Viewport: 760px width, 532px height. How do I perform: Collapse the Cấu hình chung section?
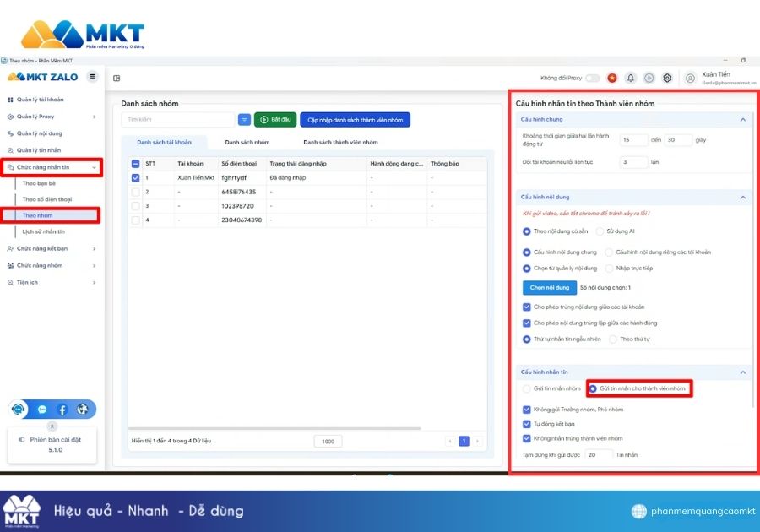point(742,119)
